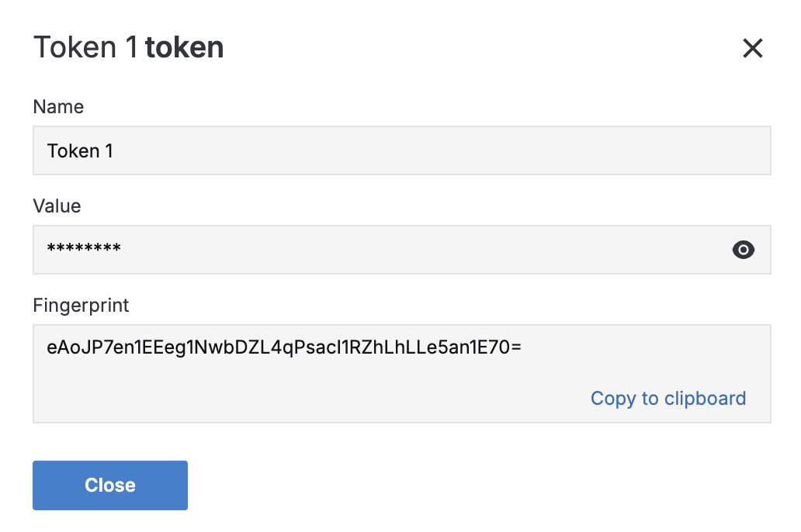Viewport: 801px width, 532px height.
Task: Click the Fingerprint field label
Action: pos(81,305)
